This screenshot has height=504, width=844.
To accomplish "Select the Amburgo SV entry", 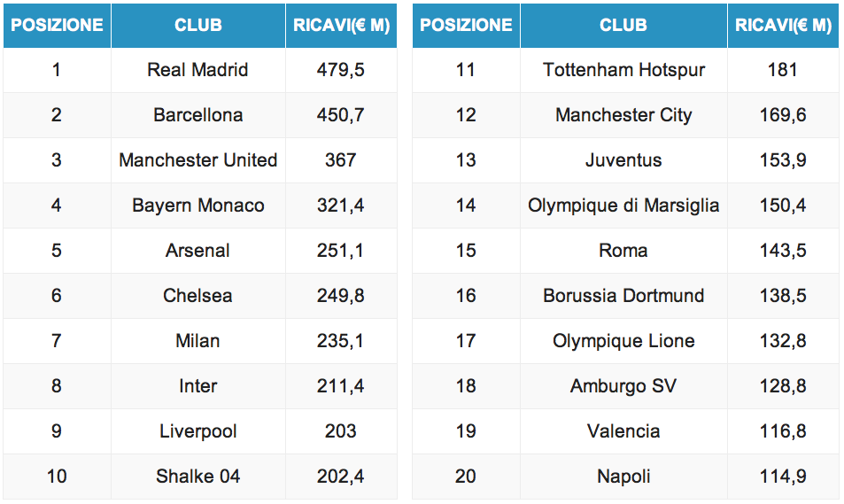I will pos(623,386).
